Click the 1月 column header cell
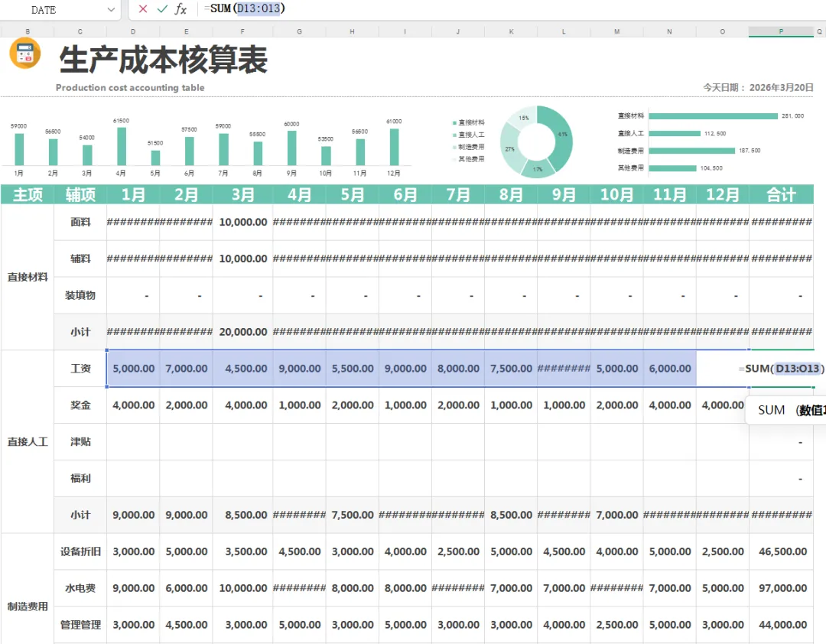This screenshot has height=644, width=826. pyautogui.click(x=133, y=194)
